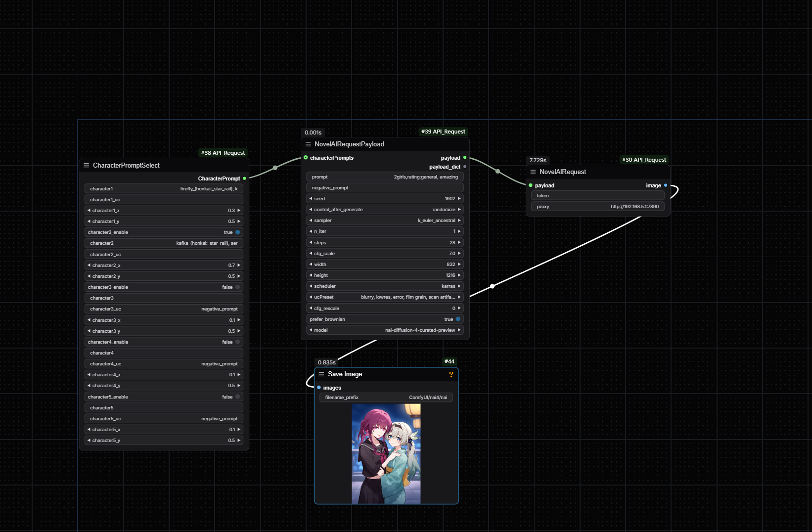This screenshot has height=532, width=812.
Task: Enable the character4_enable toggle
Action: tap(237, 342)
